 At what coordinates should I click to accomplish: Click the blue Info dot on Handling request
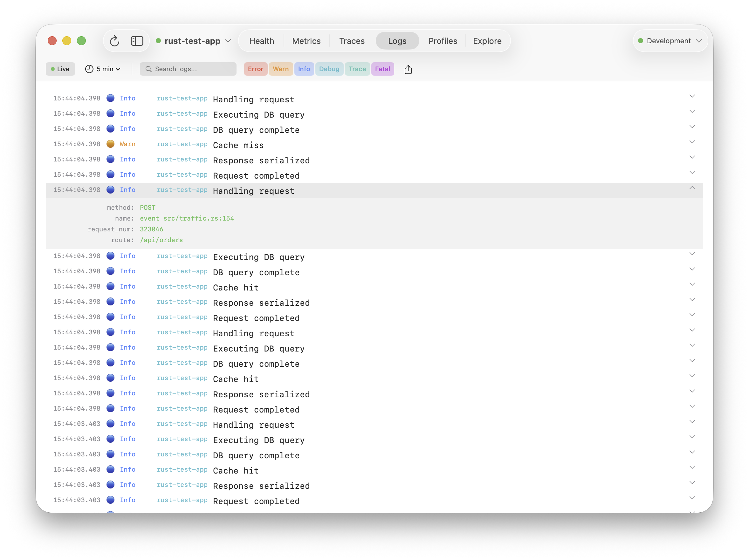tap(110, 98)
